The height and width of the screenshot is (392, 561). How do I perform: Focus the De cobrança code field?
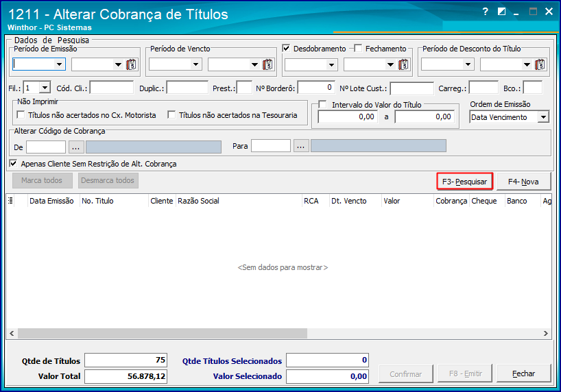tap(46, 147)
